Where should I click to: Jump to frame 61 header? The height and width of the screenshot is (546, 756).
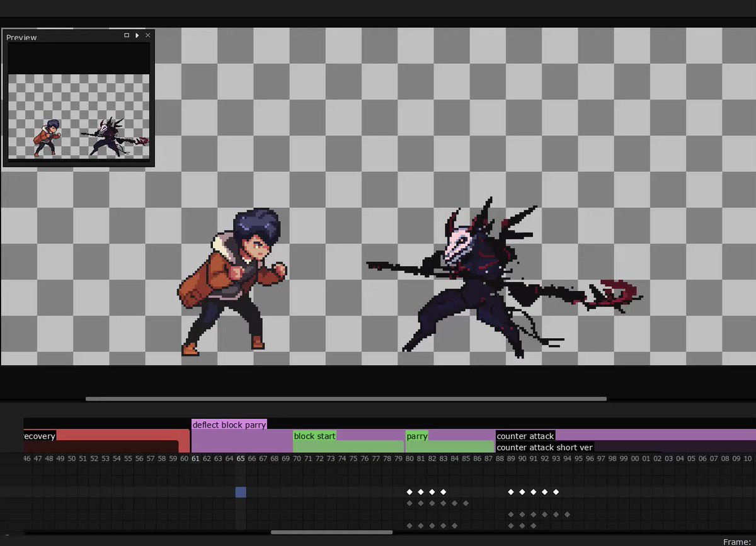196,458
